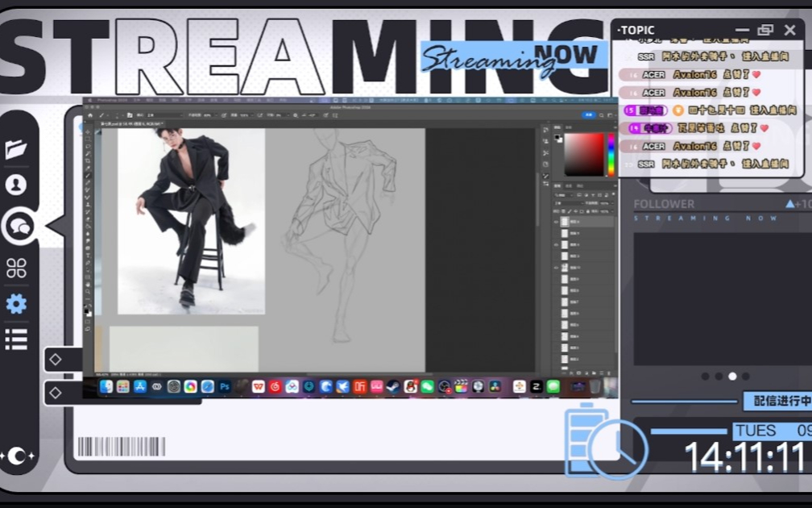Open WeChat from the macOS dock

(427, 387)
